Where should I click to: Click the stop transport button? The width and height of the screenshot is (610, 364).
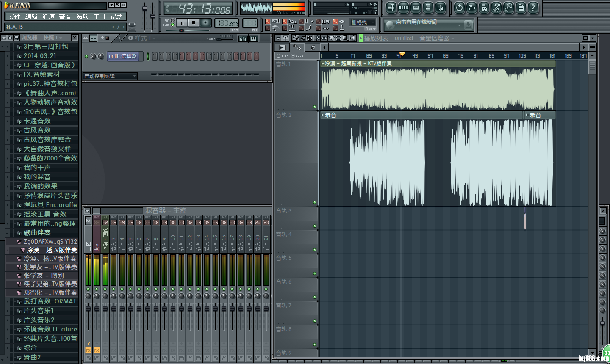194,23
